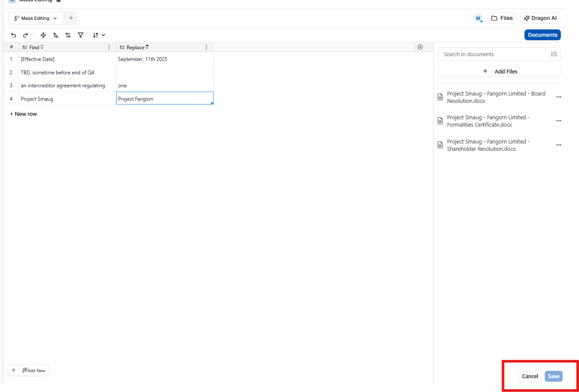This screenshot has height=392, width=579.
Task: Open the field settings sliders icon
Action: point(68,35)
